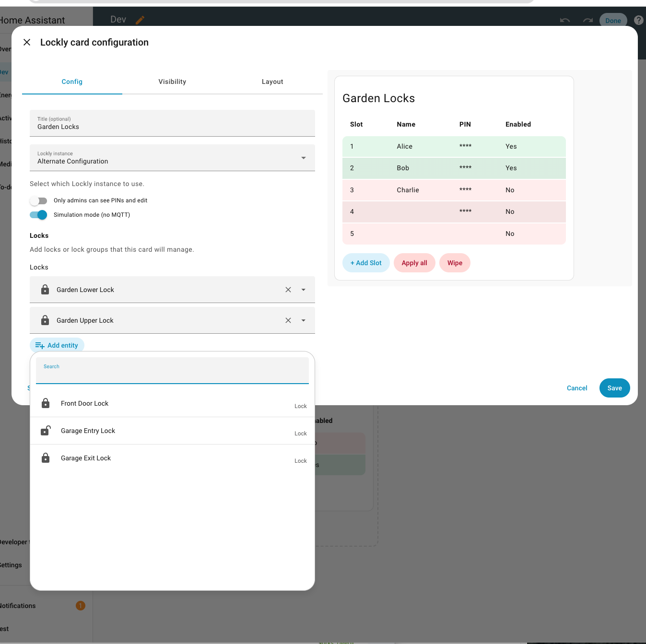Viewport: 646px width, 644px height.
Task: Click the redo arrow icon in header
Action: (588, 20)
